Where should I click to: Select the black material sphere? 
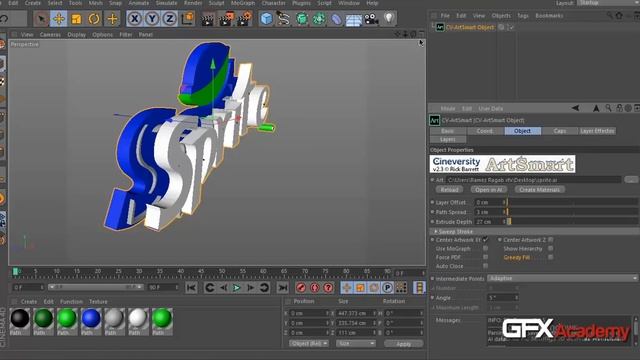pyautogui.click(x=20, y=318)
